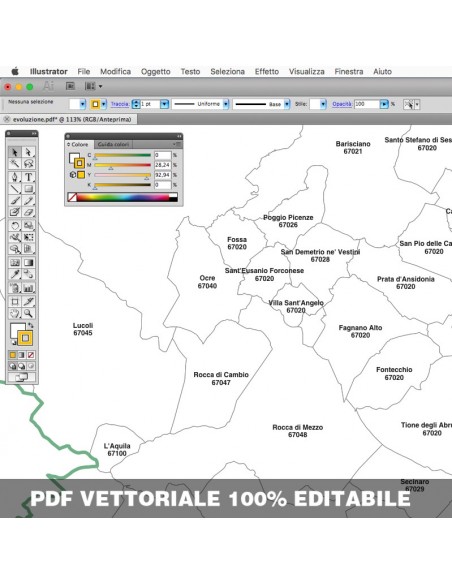Screen dimensions: 452x584
Task: Switch to the Guida colori tab
Action: click(114, 145)
